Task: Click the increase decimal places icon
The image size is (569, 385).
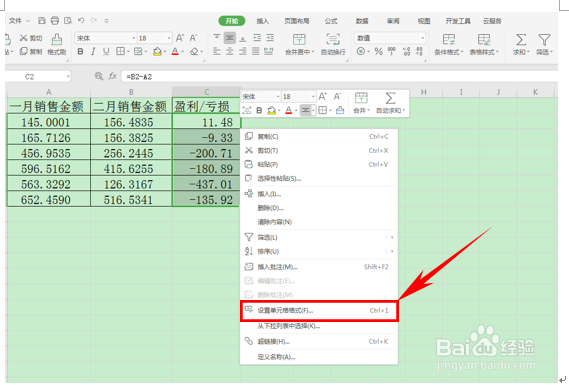Action: [407, 52]
